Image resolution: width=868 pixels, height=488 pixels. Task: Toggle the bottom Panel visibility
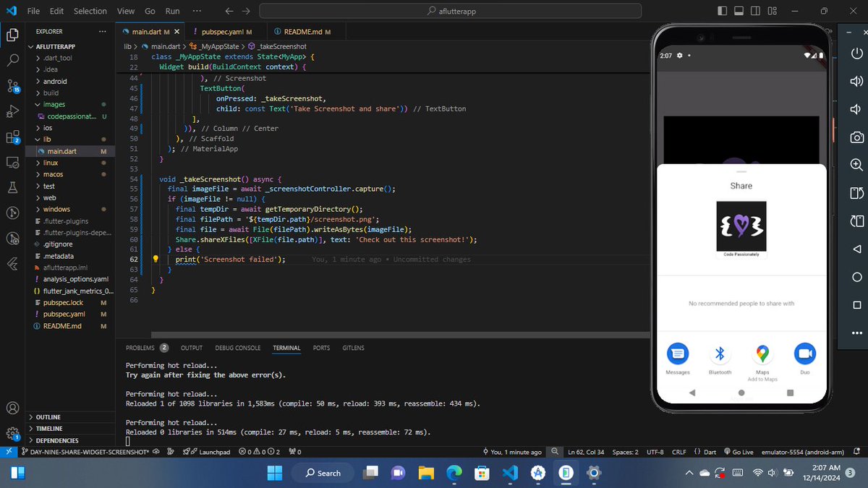click(x=739, y=10)
